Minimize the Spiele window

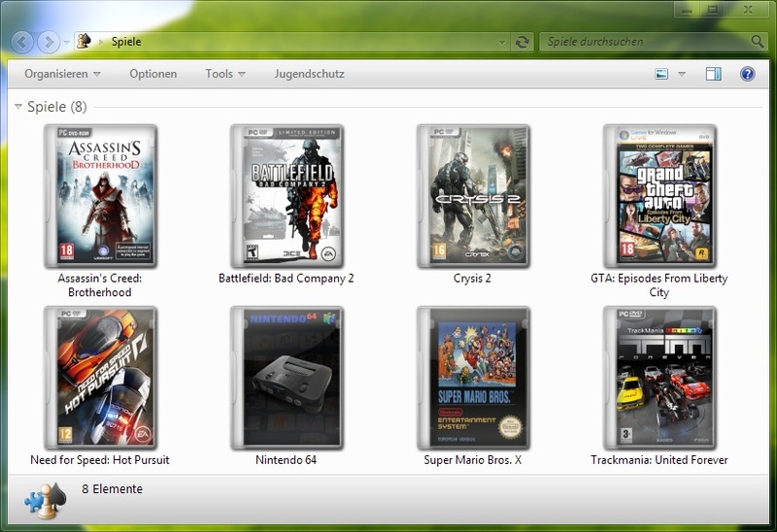tap(687, 10)
